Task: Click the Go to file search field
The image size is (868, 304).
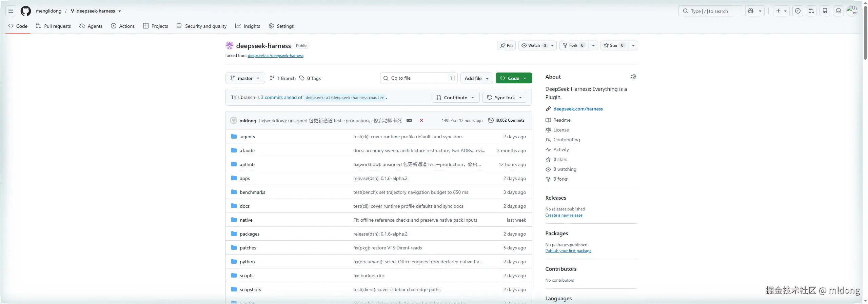Action: tap(419, 78)
